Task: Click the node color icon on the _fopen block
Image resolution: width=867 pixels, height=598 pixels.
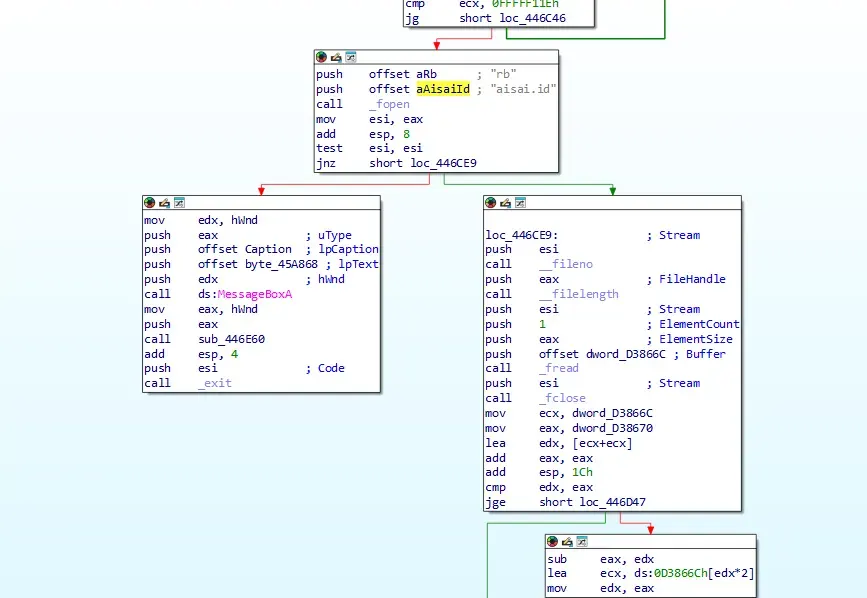Action: click(321, 57)
